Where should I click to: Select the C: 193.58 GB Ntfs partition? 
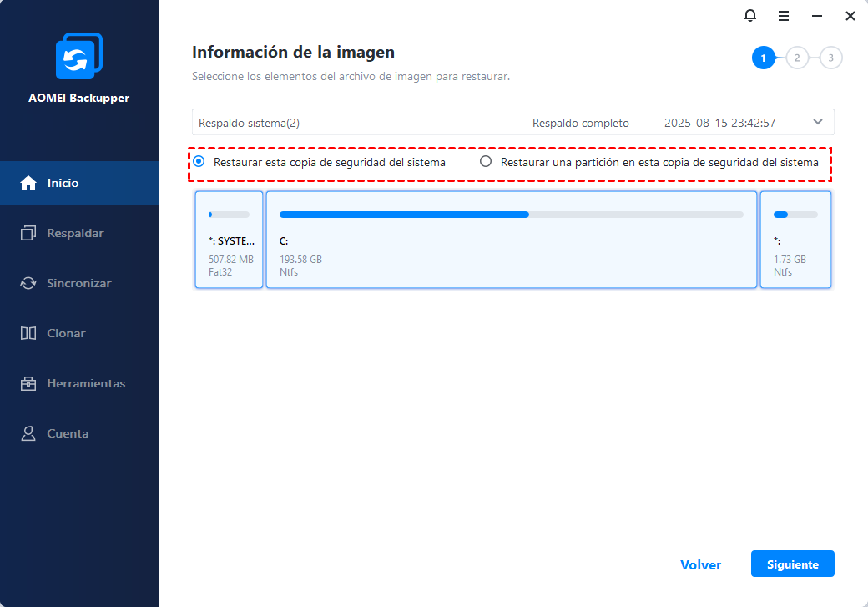511,240
